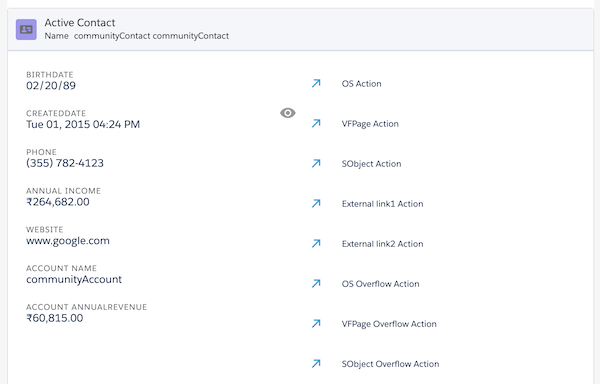The width and height of the screenshot is (600, 384).
Task: Click the BIRTHDATE field label
Action: point(50,75)
